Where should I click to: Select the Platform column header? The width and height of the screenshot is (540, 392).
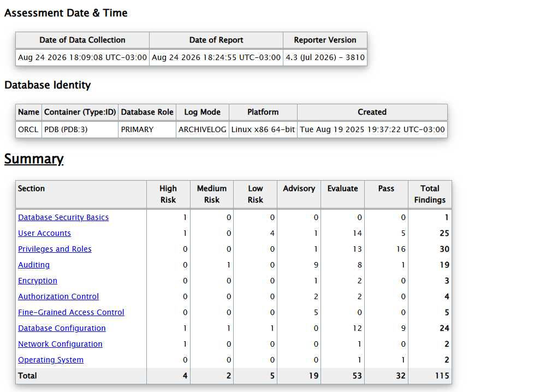point(263,112)
